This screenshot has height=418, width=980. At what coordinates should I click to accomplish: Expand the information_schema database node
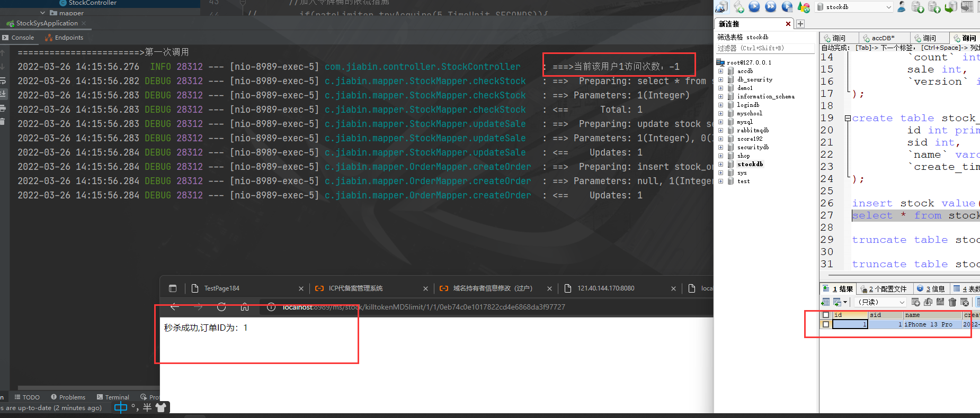(x=720, y=96)
